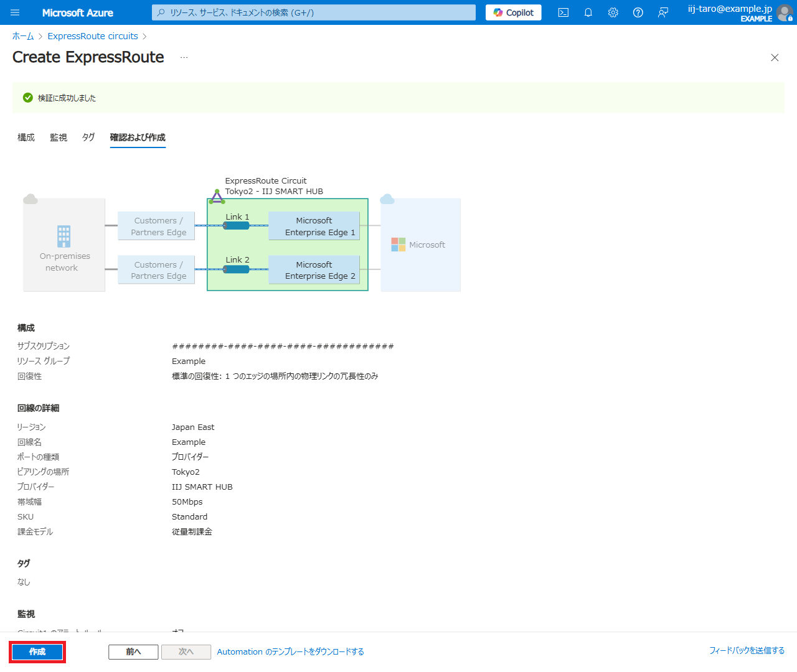
Task: Click the Microsoft Azure logo text
Action: 78,12
